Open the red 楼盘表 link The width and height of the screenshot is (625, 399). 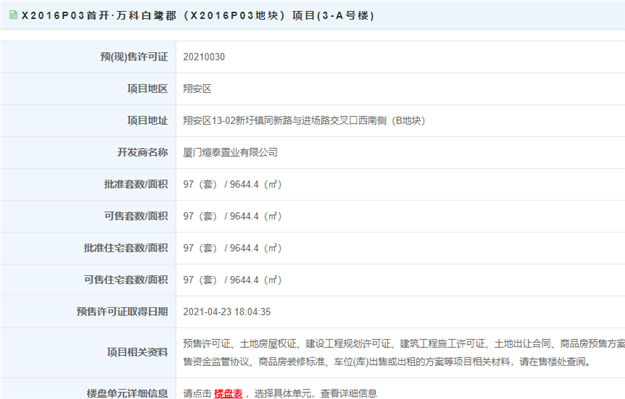pos(228,394)
